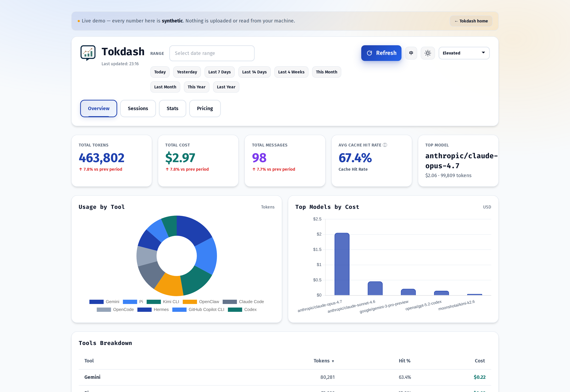Image resolution: width=570 pixels, height=392 pixels.
Task: Select the Last 14 Days preset
Action: click(254, 72)
